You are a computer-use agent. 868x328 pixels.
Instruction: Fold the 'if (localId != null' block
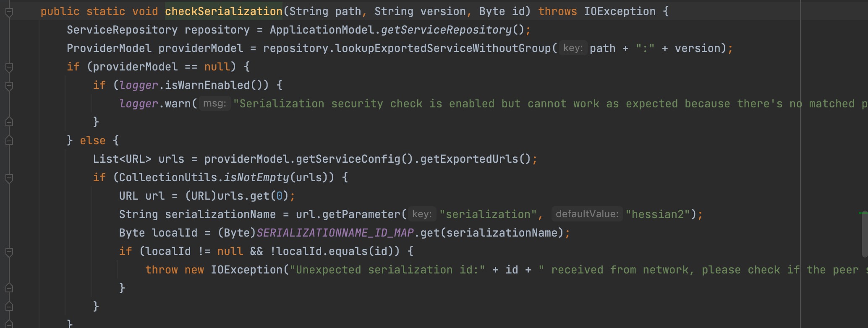(9, 252)
